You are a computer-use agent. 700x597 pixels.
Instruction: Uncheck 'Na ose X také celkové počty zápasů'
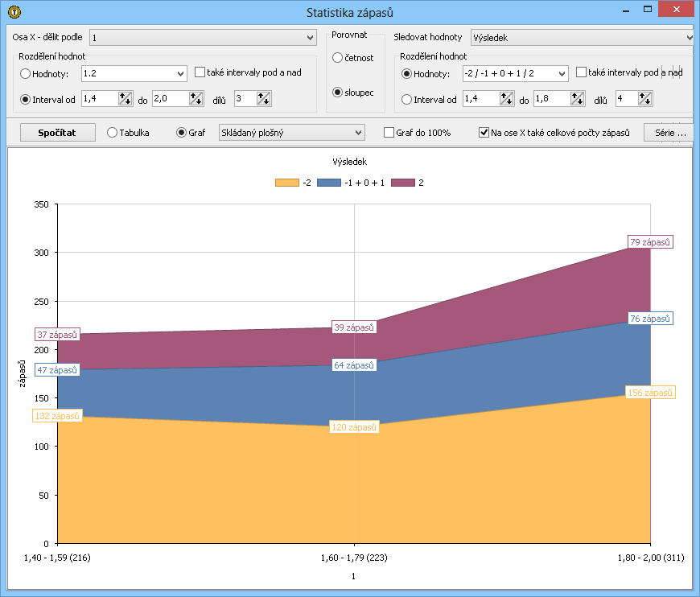click(484, 132)
